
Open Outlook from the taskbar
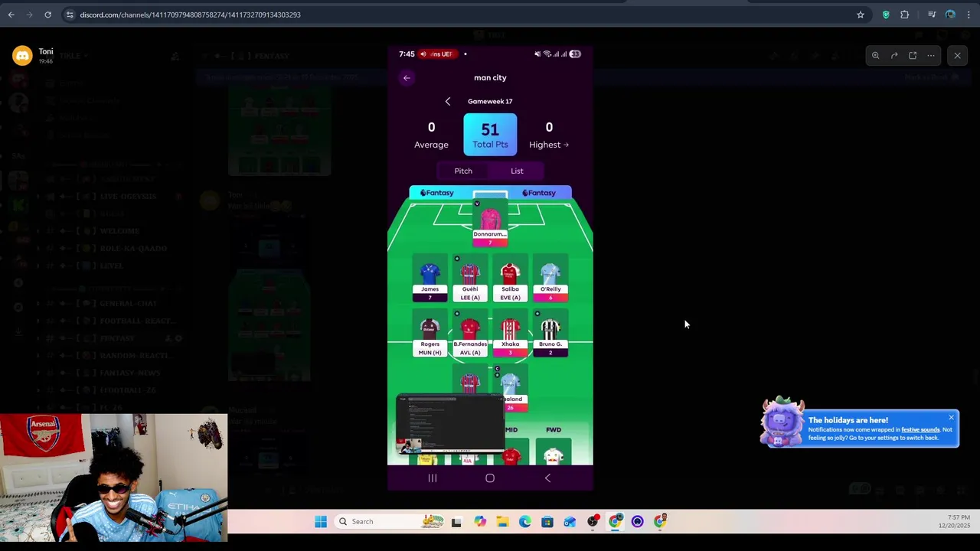point(570,522)
